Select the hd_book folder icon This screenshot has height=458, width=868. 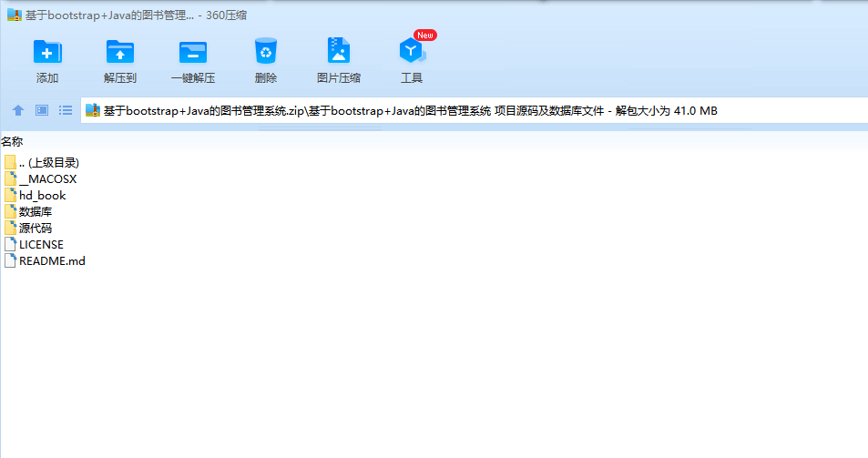(x=10, y=195)
